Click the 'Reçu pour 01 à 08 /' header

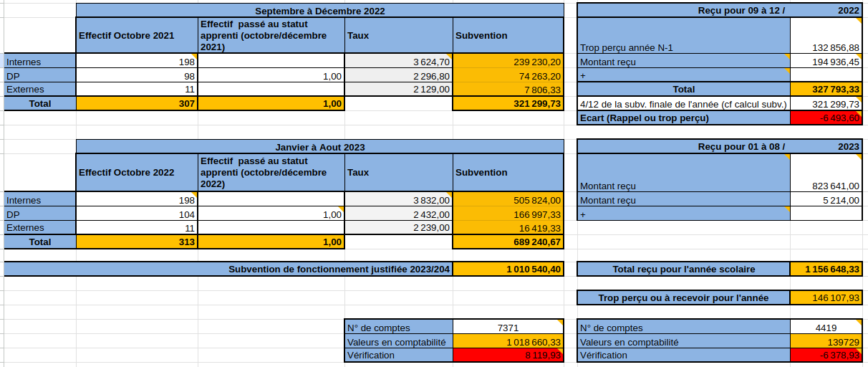683,147
